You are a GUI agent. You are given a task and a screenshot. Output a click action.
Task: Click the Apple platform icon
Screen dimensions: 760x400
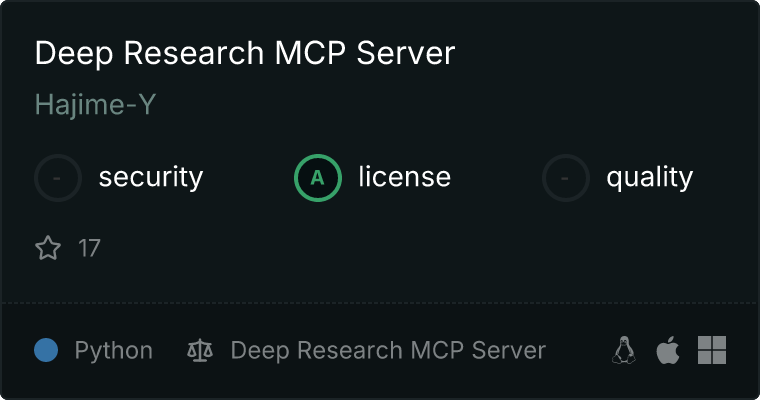[x=668, y=350]
